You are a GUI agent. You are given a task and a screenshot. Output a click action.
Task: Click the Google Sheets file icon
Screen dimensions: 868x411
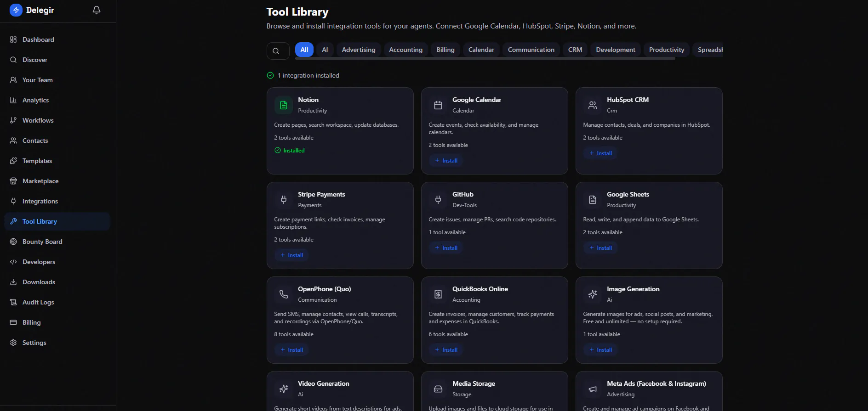(593, 200)
